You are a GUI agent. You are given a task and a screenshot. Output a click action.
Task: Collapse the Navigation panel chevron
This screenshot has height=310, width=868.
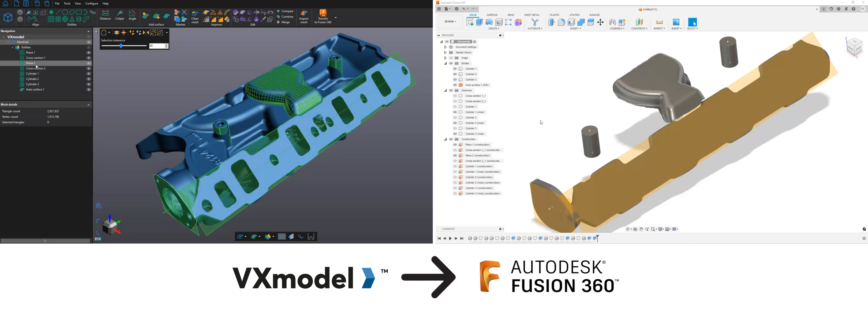pyautogui.click(x=89, y=31)
